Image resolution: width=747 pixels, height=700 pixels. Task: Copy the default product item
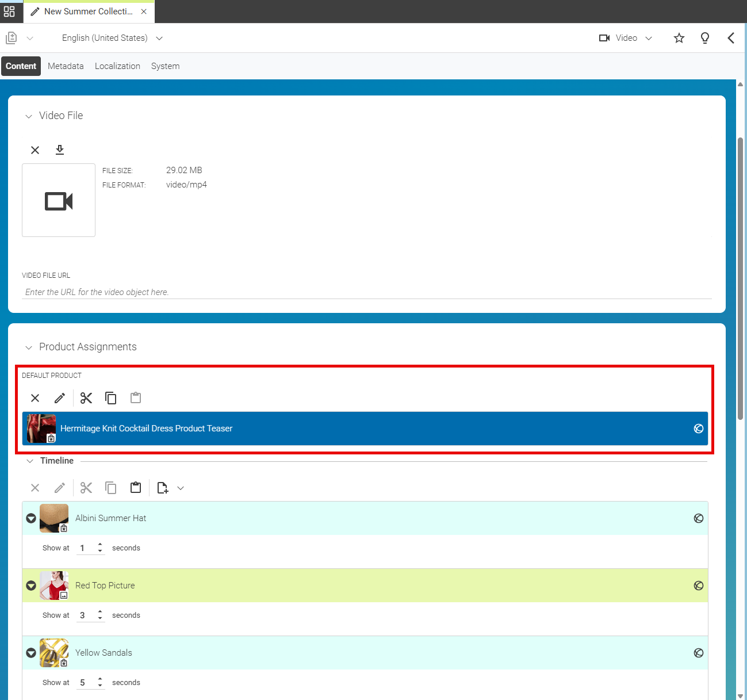(x=111, y=398)
